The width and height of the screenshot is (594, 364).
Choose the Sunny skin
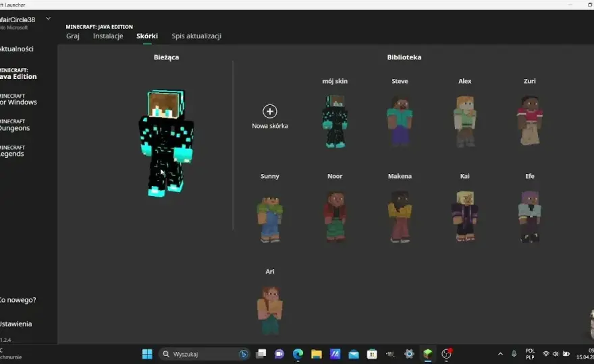coord(270,218)
